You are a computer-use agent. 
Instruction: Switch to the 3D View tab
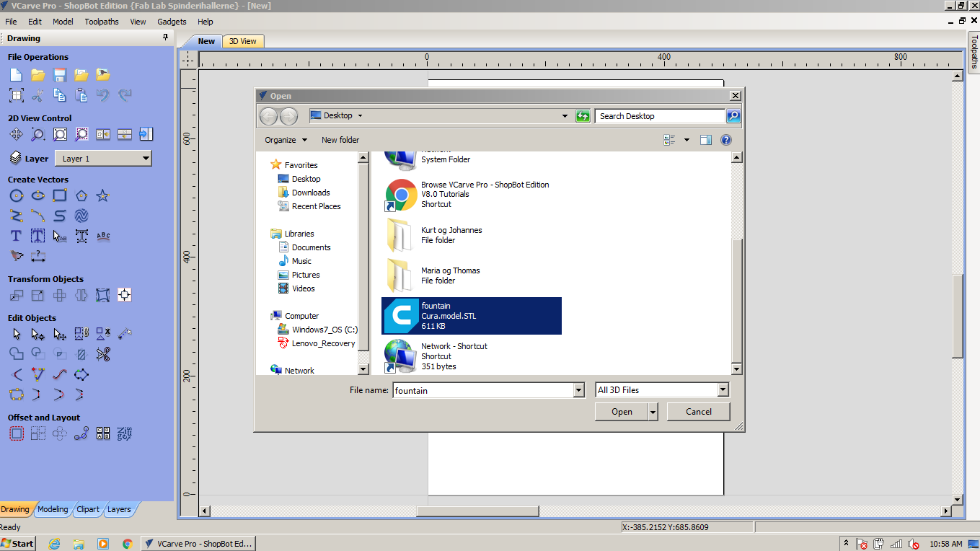[243, 41]
